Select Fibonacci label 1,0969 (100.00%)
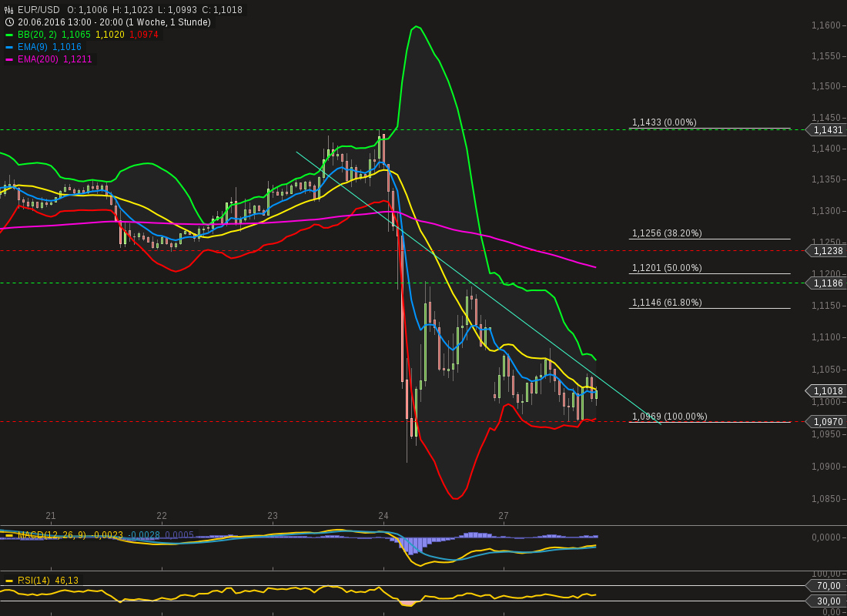 click(670, 416)
